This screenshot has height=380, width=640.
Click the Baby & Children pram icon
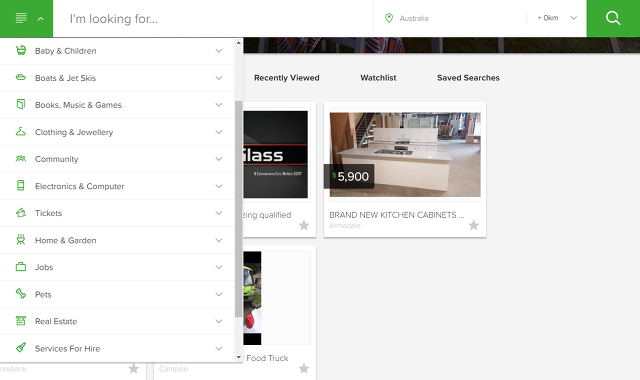[21, 51]
